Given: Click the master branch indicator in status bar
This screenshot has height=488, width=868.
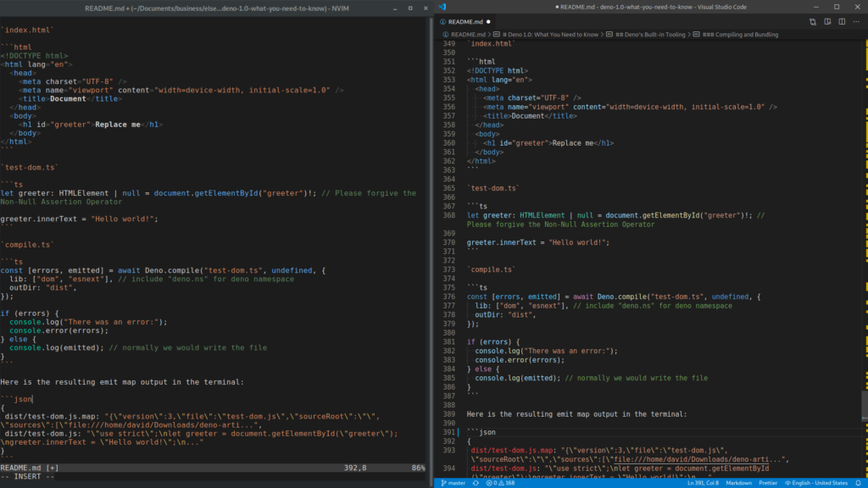Looking at the screenshot, I should (453, 483).
